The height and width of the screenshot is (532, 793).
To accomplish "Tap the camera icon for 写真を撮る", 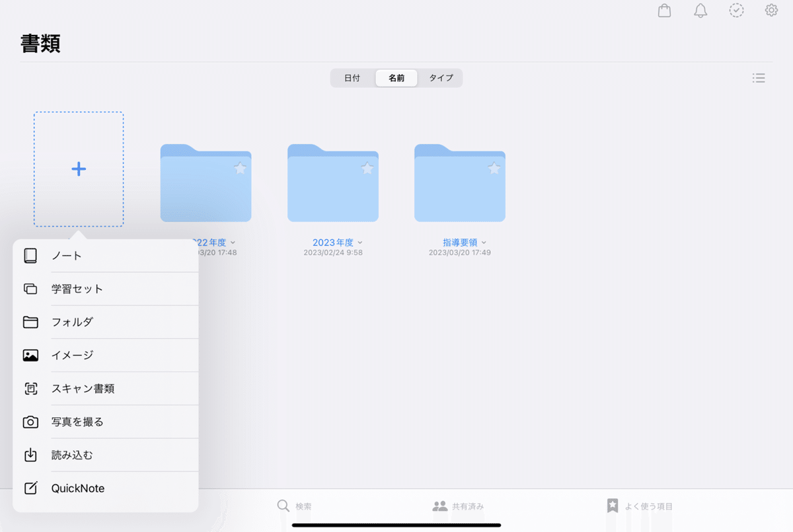I will point(30,422).
